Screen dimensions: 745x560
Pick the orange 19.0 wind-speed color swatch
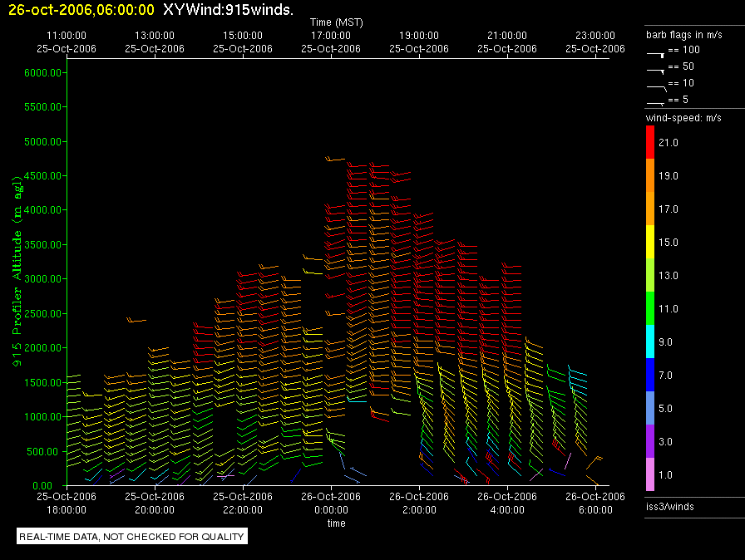651,176
